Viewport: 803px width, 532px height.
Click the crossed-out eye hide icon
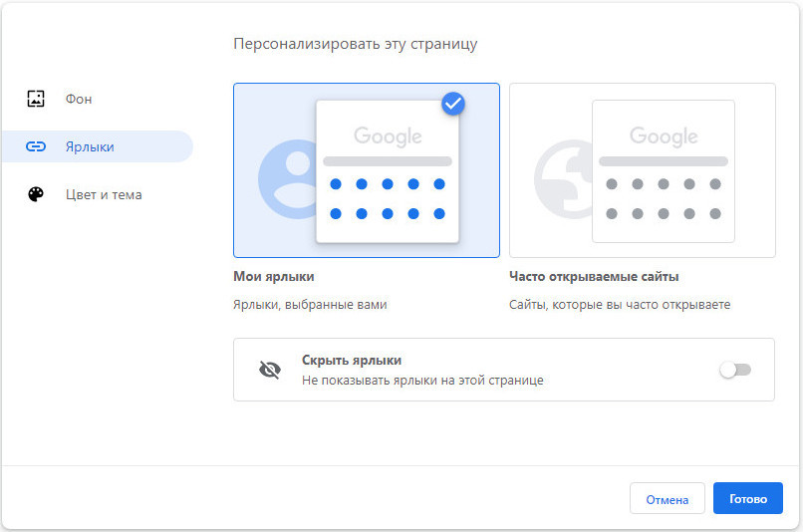pos(270,370)
